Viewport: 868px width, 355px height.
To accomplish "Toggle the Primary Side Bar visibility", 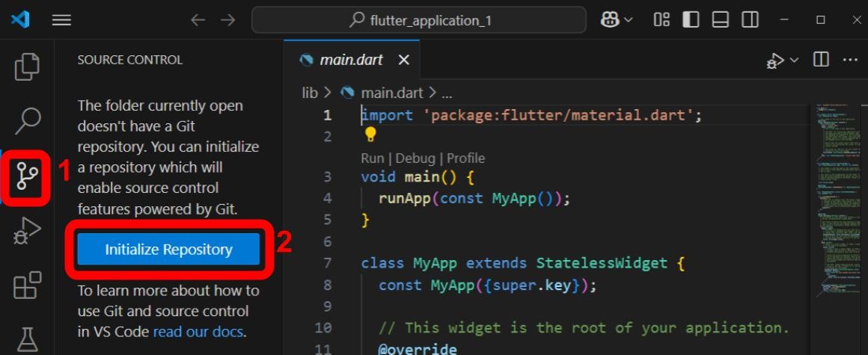I will pos(691,20).
